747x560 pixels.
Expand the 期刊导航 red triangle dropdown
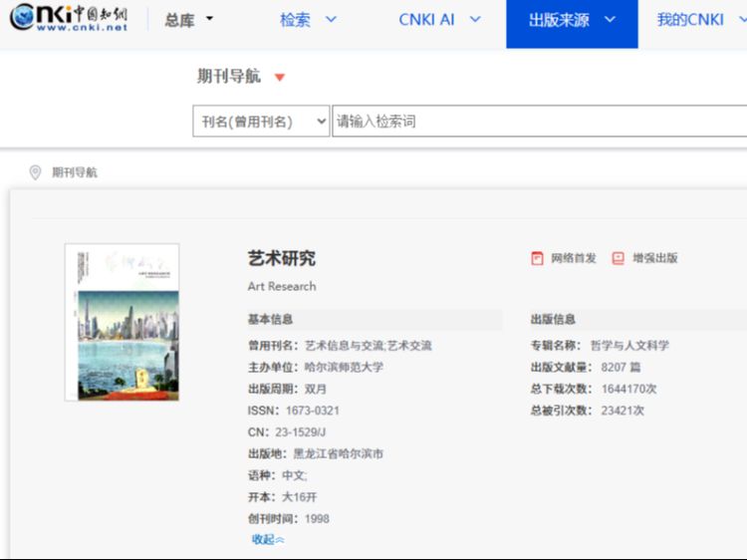pos(280,77)
